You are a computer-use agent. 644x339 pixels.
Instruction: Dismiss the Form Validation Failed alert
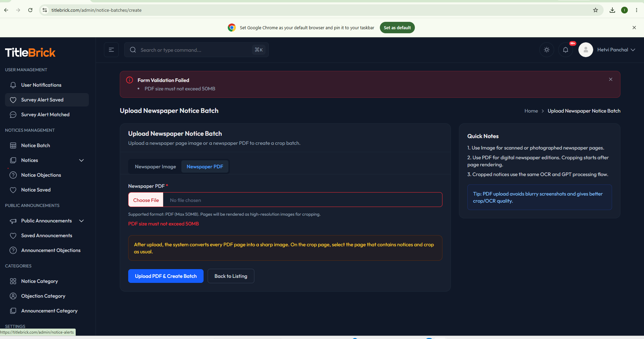pos(611,79)
